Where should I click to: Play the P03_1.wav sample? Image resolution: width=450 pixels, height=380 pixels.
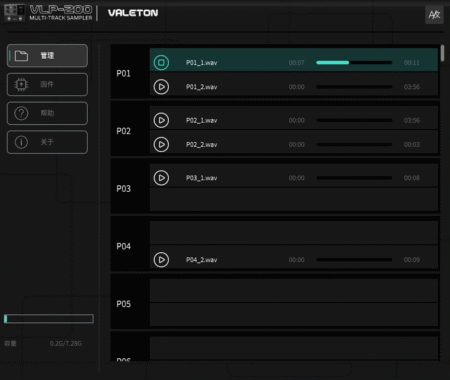point(161,178)
